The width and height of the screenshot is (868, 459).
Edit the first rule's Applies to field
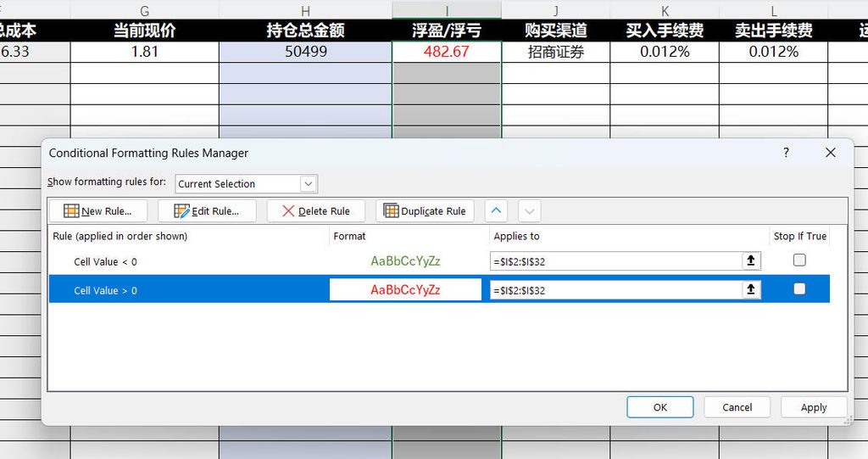(x=615, y=261)
